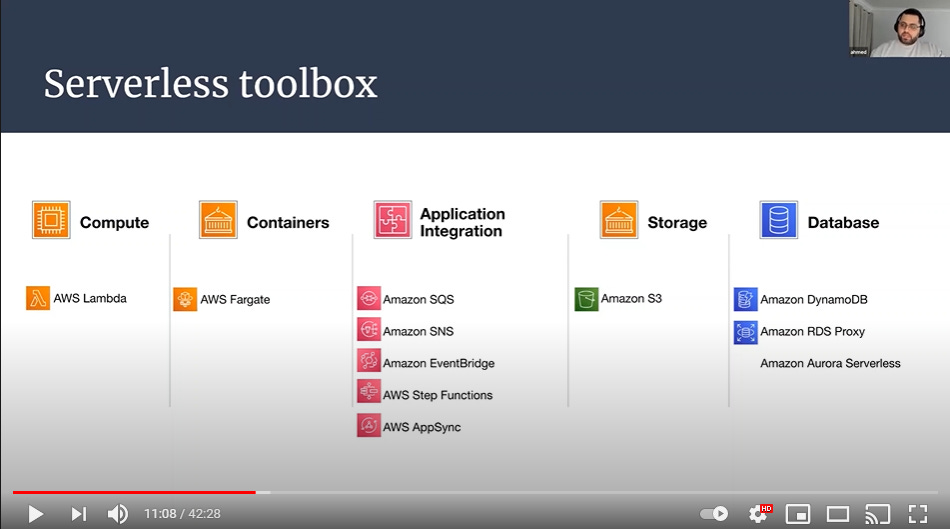
Task: Play the video
Action: [x=36, y=514]
